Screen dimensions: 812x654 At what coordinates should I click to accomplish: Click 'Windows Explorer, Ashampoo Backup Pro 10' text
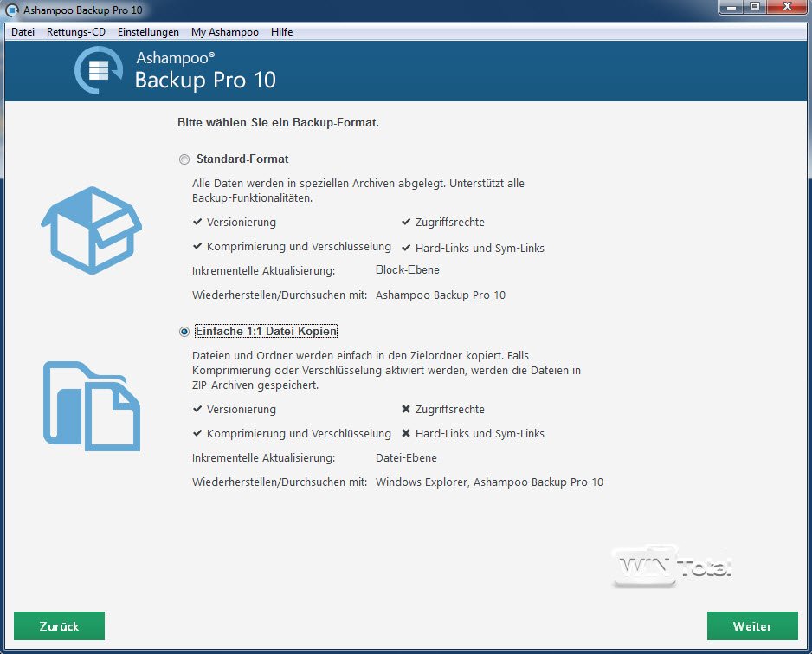489,482
